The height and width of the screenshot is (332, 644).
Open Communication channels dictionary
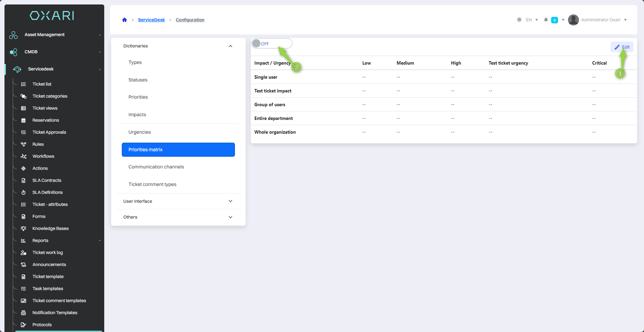click(156, 167)
